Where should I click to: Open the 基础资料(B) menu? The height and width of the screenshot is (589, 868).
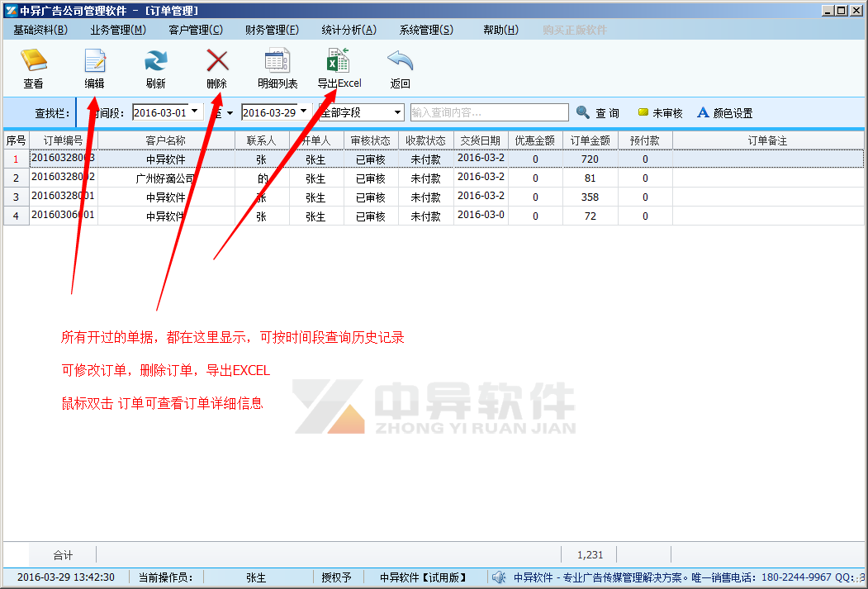pyautogui.click(x=40, y=30)
